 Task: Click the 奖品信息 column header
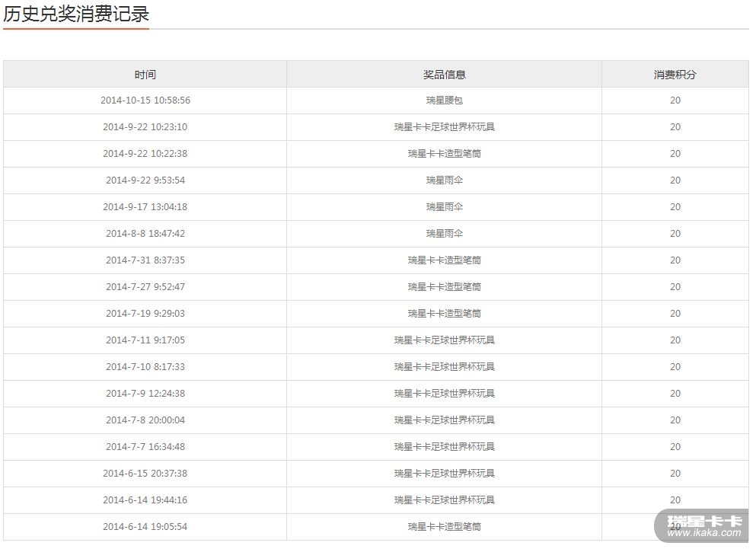coord(444,75)
